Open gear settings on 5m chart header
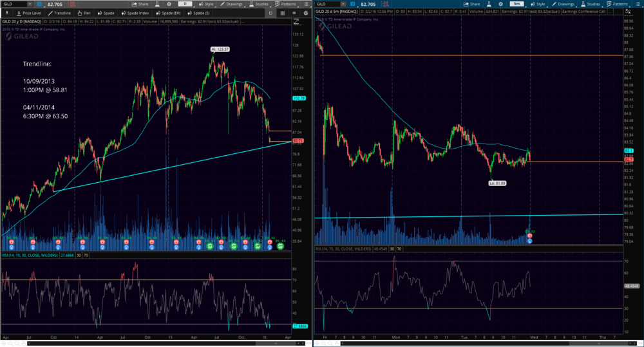This screenshot has width=644, height=347. click(x=500, y=4)
